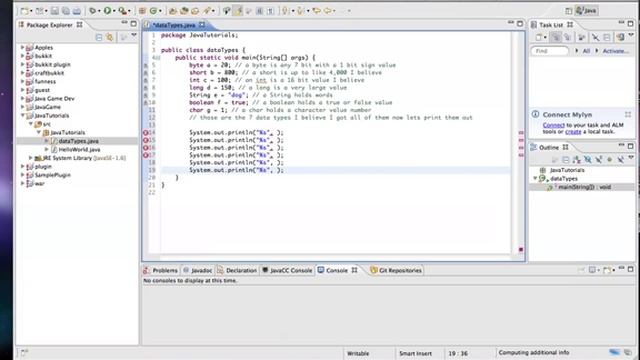This screenshot has width=640, height=360.
Task: Open the JavaCC Console tab
Action: [x=287, y=270]
